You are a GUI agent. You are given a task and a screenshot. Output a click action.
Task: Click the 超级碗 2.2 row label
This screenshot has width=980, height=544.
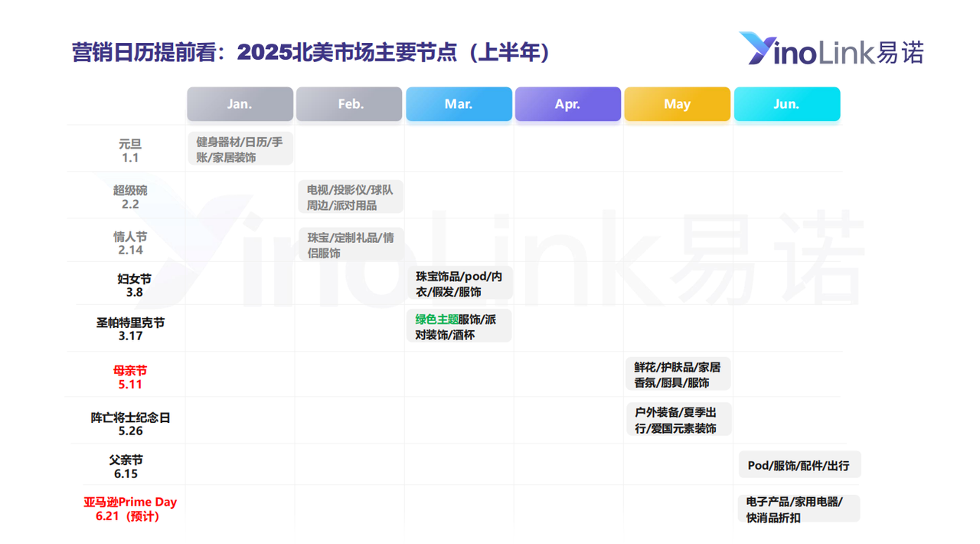pos(130,197)
